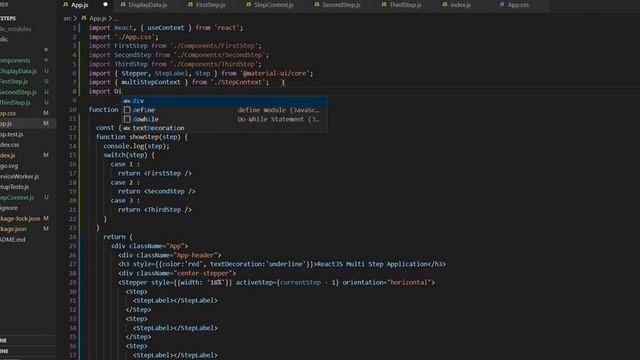Image resolution: width=640 pixels, height=360 pixels.
Task: Select the highlighted App.js file in Explorer
Action: 28,123
